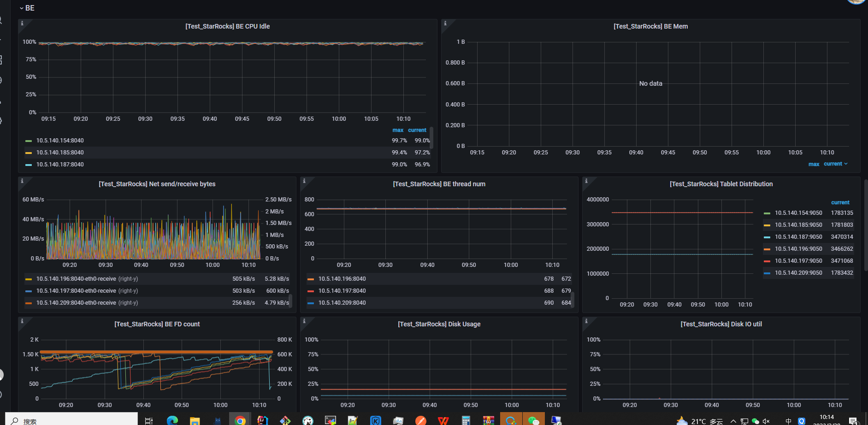Open WPS Office from the taskbar
Viewport: 868px width, 425px height.
(443, 420)
